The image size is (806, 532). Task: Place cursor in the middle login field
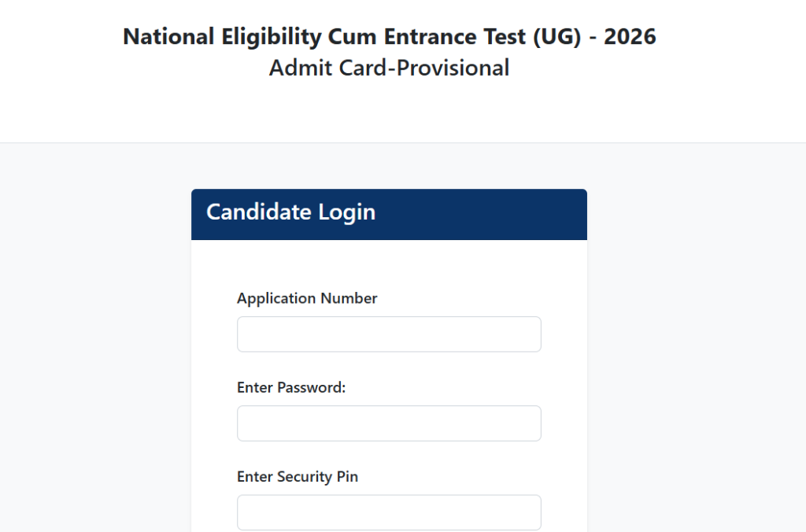[x=389, y=423]
